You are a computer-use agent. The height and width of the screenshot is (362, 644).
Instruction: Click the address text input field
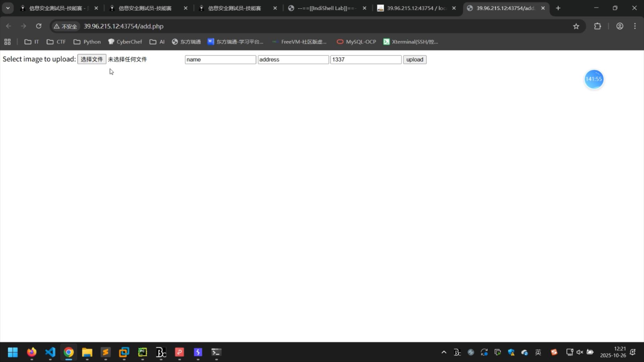tap(293, 60)
